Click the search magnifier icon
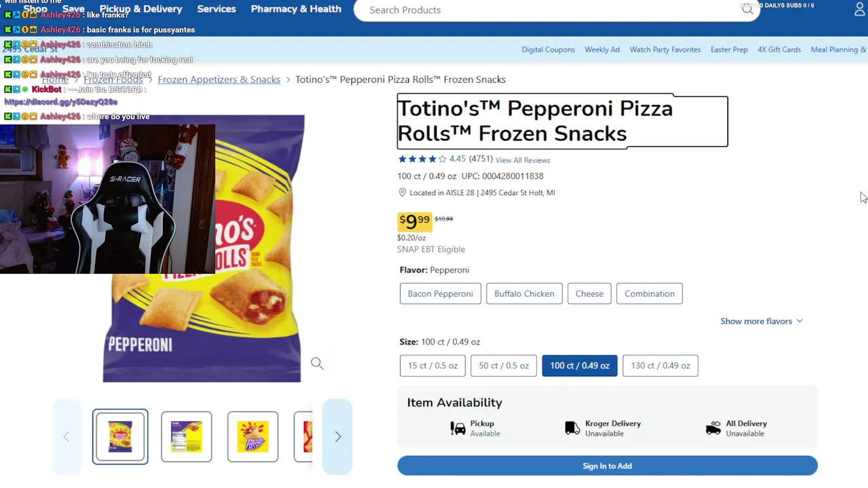868x488 pixels. click(x=747, y=9)
